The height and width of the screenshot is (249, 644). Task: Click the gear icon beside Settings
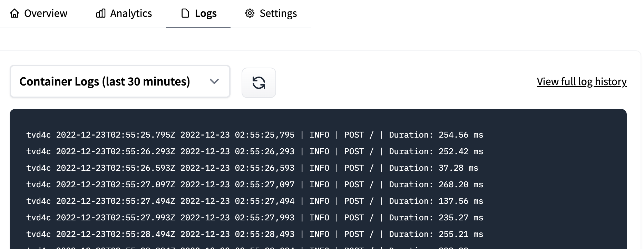250,13
